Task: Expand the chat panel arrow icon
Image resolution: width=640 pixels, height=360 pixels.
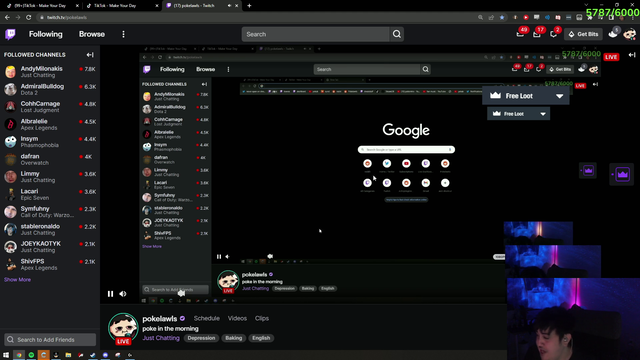Action: (x=632, y=55)
